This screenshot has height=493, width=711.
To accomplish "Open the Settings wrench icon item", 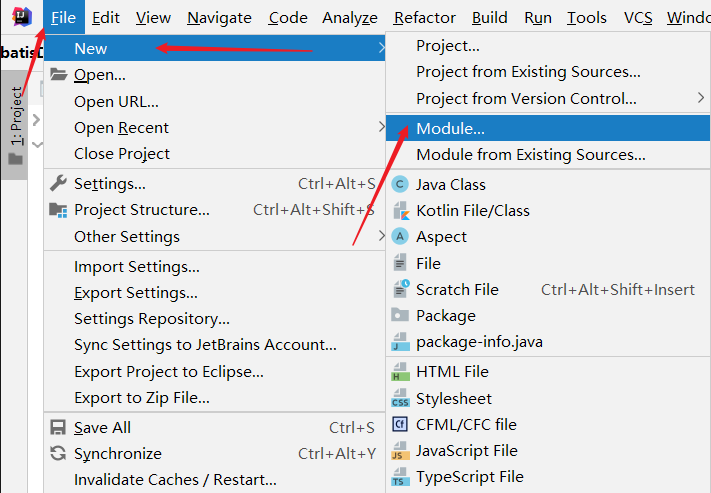I will coord(58,183).
